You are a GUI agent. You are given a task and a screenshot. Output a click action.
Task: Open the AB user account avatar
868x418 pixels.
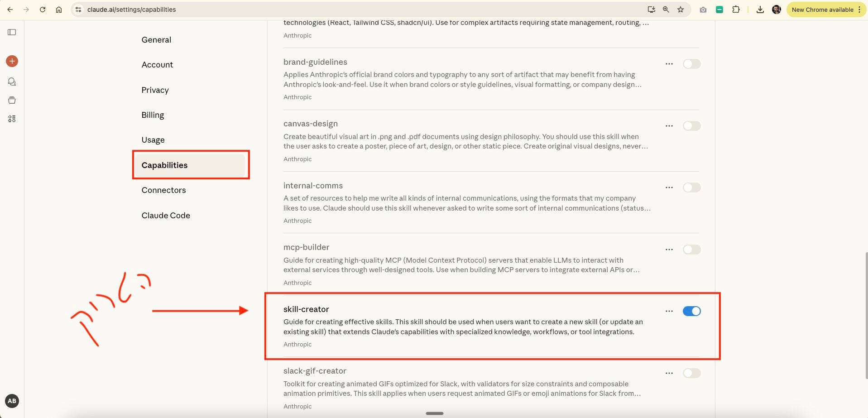tap(12, 401)
